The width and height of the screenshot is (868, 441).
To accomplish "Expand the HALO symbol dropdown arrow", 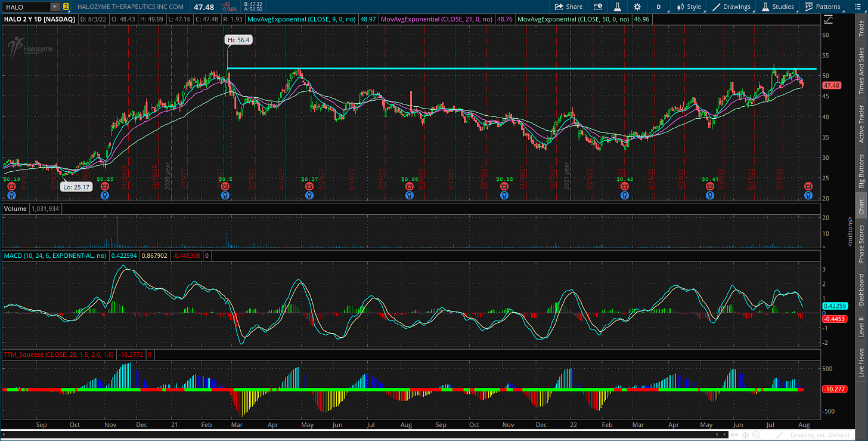I will click(55, 7).
